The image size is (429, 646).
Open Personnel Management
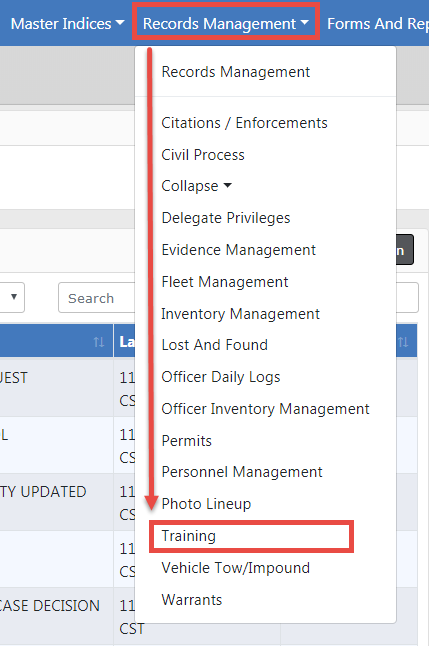coord(242,472)
